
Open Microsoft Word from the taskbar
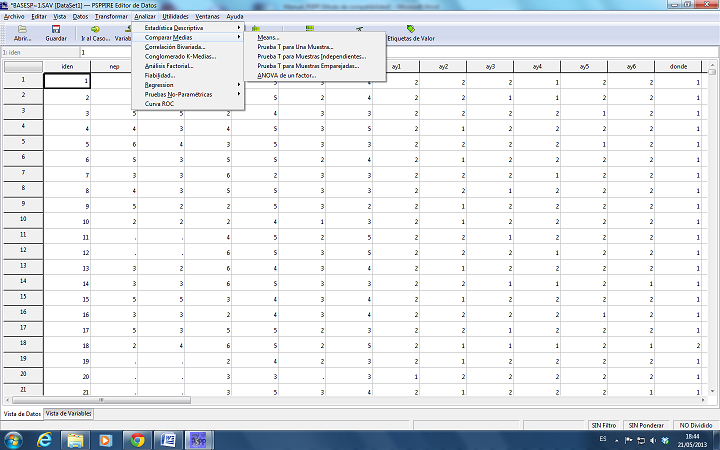pos(168,439)
